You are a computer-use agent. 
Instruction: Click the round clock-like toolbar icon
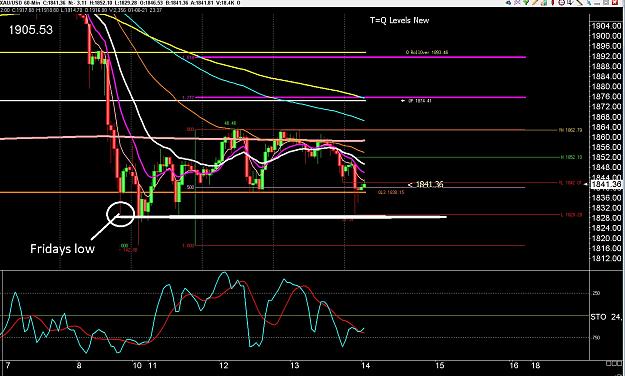coord(562,2)
